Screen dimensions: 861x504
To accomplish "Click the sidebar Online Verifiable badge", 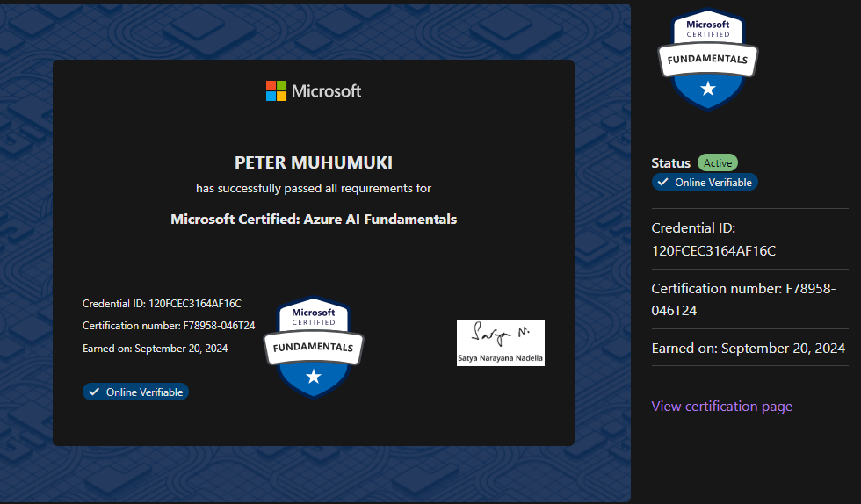I will click(x=705, y=183).
